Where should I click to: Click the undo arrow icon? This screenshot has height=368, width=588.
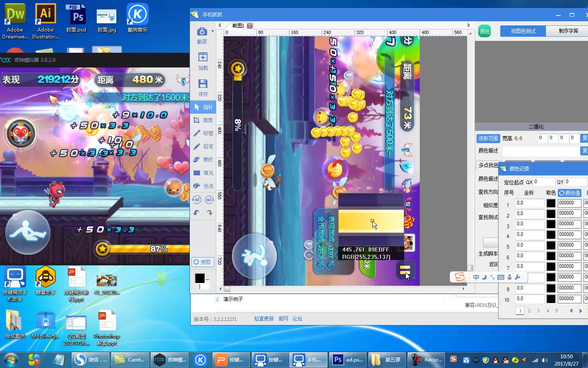point(197,213)
